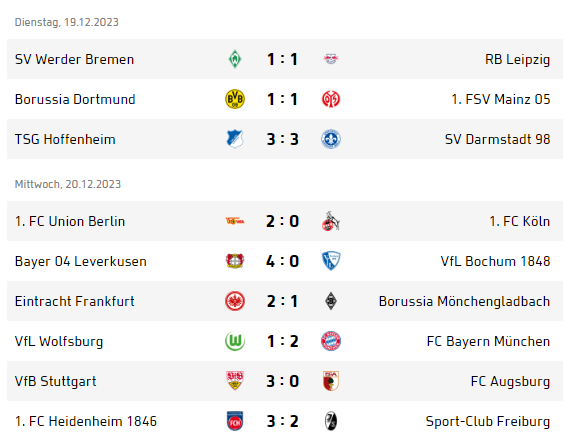This screenshot has height=438, width=563.
Task: Open the 4 : 0 Leverkusen match score
Action: pos(283,261)
